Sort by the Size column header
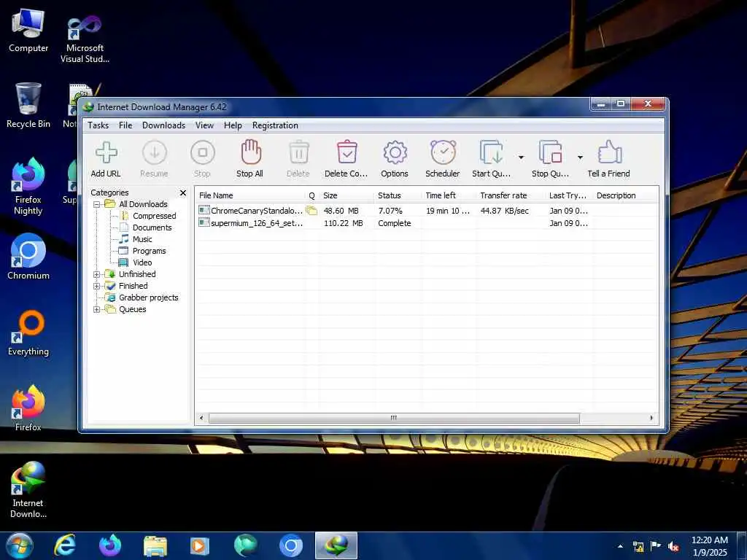The image size is (747, 560). [347, 195]
